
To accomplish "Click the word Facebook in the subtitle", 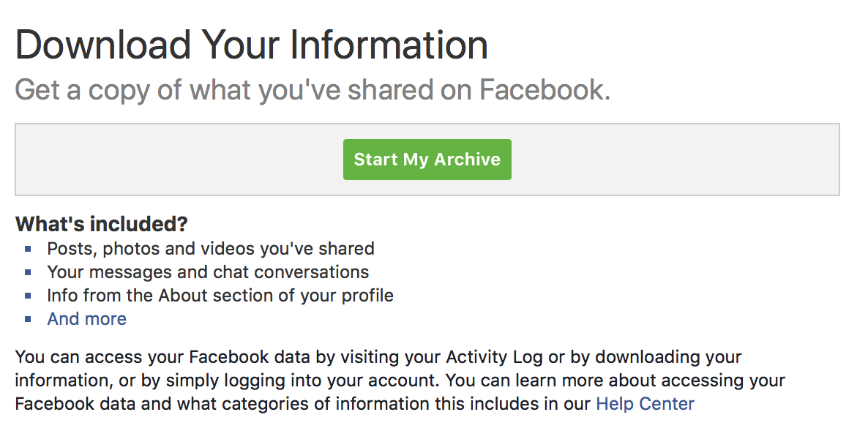I will click(x=544, y=90).
